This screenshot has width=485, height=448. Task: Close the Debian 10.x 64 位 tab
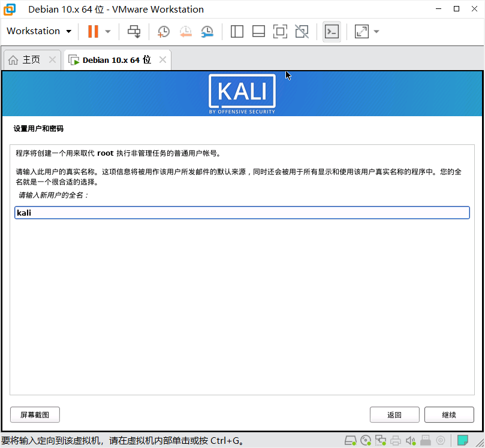[162, 60]
